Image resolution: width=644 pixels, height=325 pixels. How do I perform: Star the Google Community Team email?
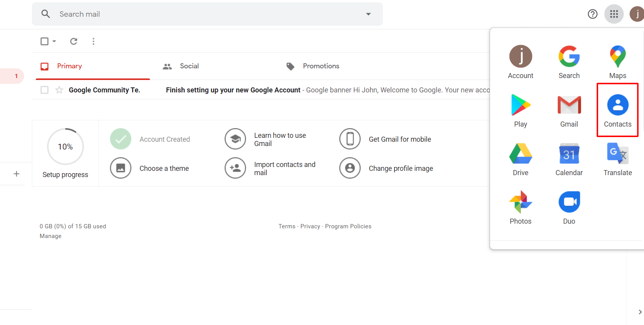coord(59,90)
